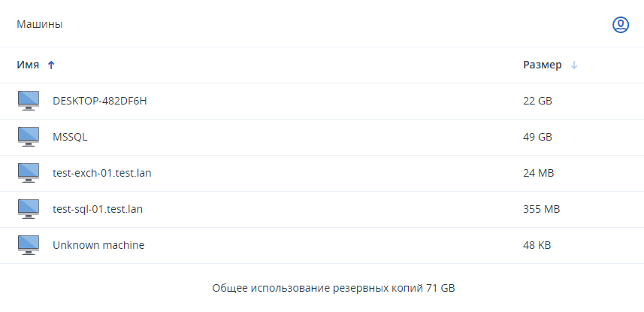This screenshot has height=312, width=644.
Task: Click the 22 GB size value
Action: 537,101
